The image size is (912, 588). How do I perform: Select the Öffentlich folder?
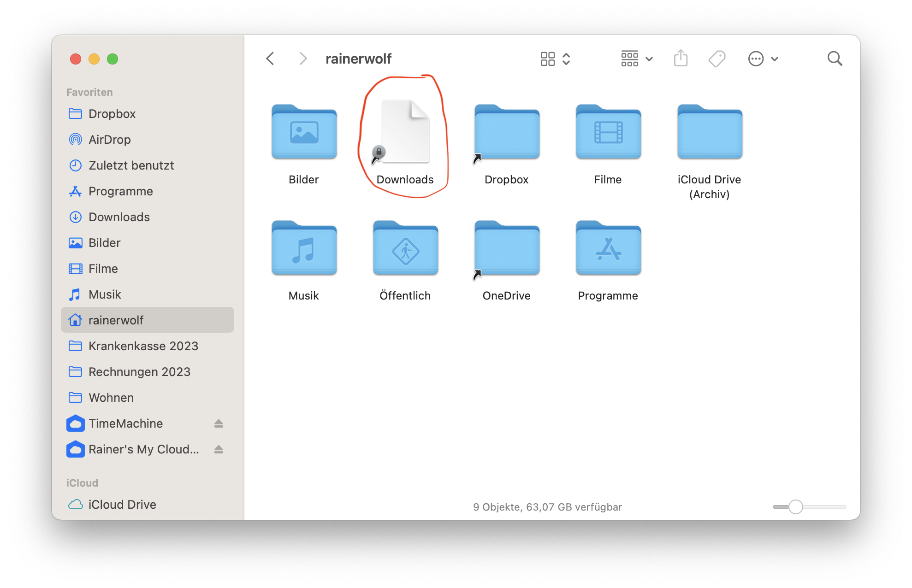pos(405,249)
